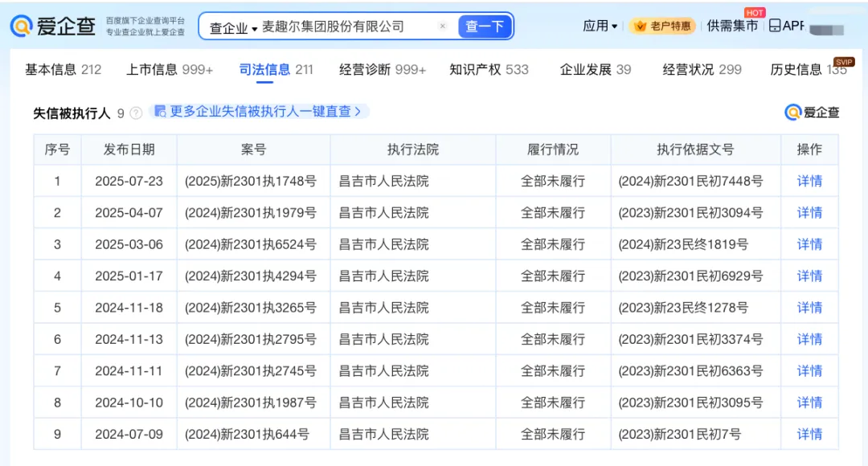Expand the 应用 dropdown menu
This screenshot has height=466, width=868.
[x=600, y=26]
